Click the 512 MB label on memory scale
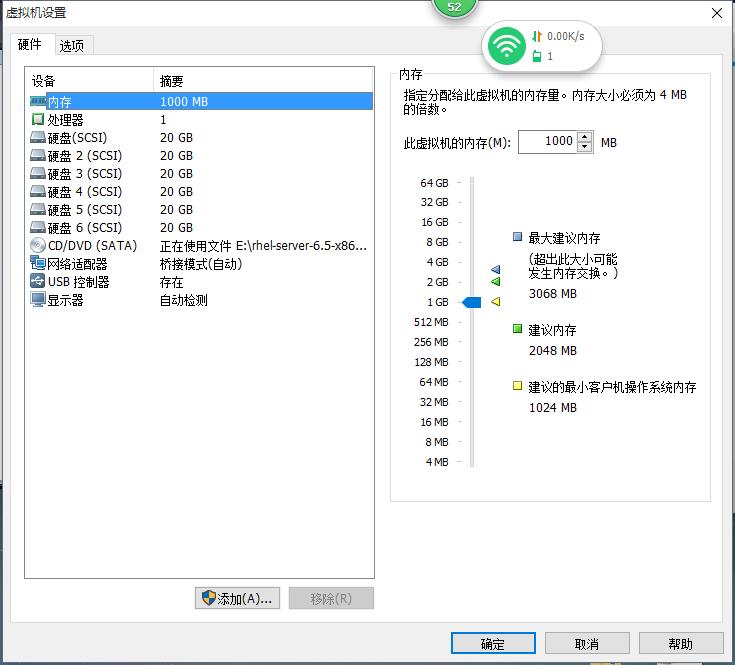 [x=431, y=322]
